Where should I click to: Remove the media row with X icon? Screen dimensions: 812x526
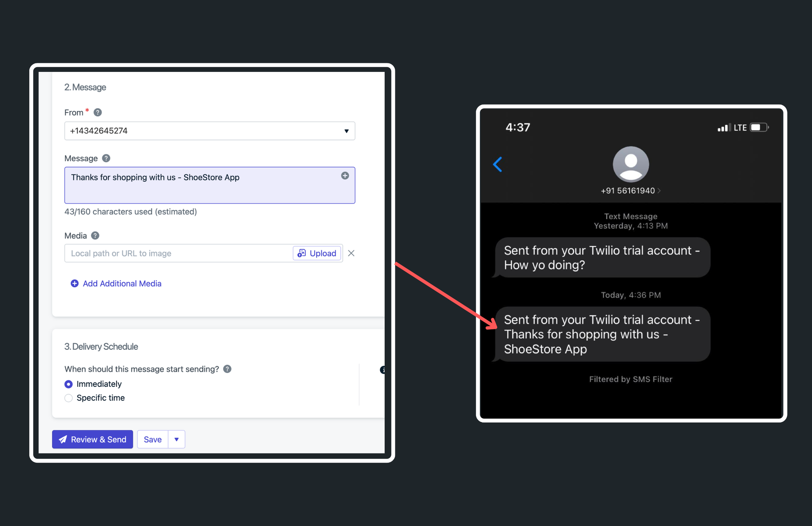tap(351, 253)
